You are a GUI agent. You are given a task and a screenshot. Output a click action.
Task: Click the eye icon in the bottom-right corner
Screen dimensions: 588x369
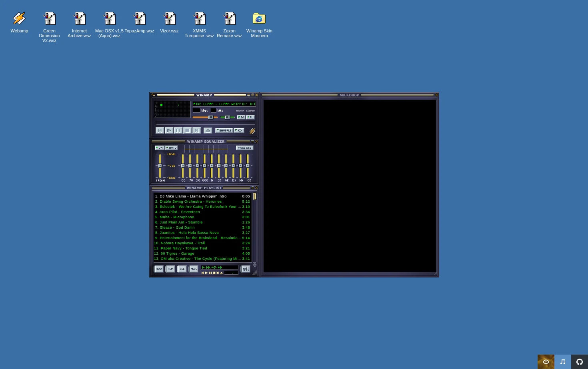click(546, 362)
